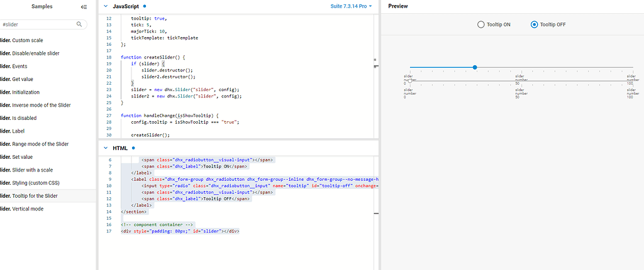644x270 pixels.
Task: Collapse the Samples sidebar with arrow icon
Action: [x=84, y=6]
